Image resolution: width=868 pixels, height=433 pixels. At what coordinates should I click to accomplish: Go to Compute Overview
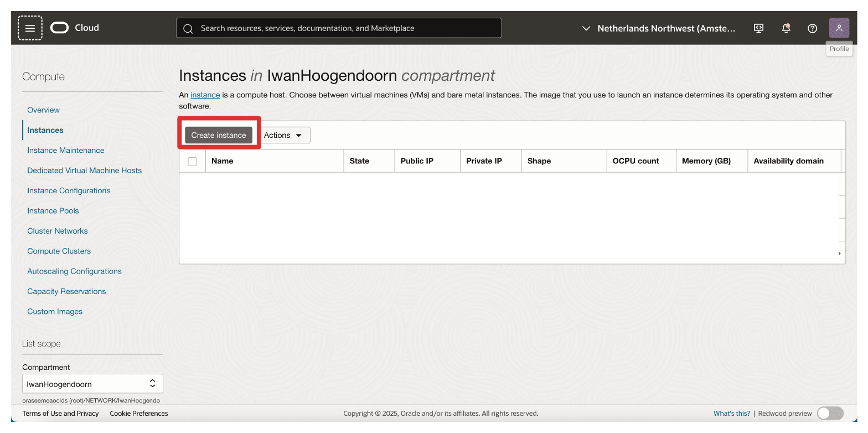[x=43, y=110]
